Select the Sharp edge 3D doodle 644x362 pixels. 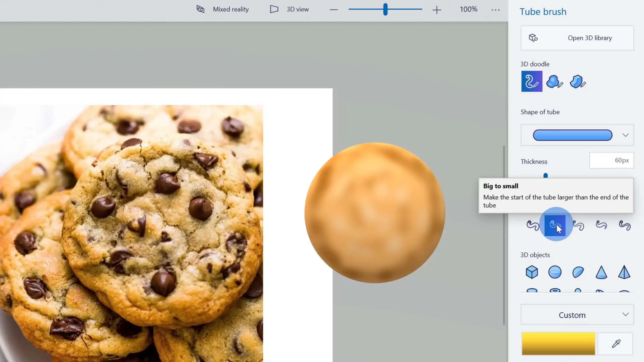pyautogui.click(x=578, y=81)
